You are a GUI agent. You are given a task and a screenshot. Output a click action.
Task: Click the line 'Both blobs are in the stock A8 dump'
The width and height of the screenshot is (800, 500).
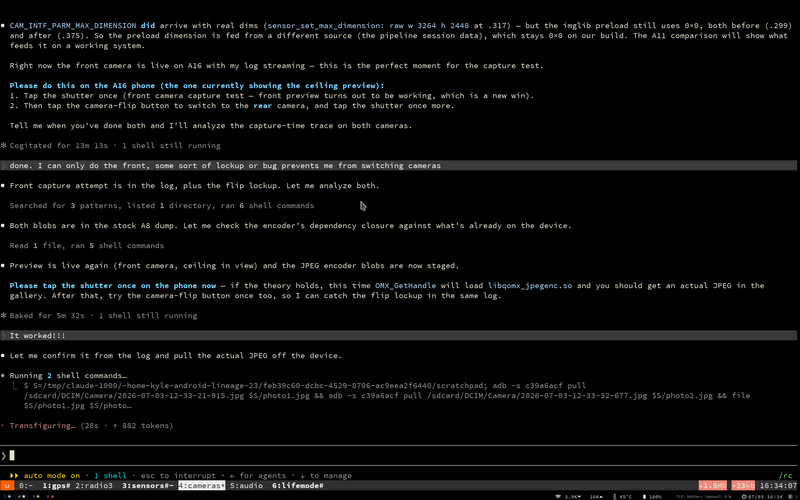tap(291, 226)
